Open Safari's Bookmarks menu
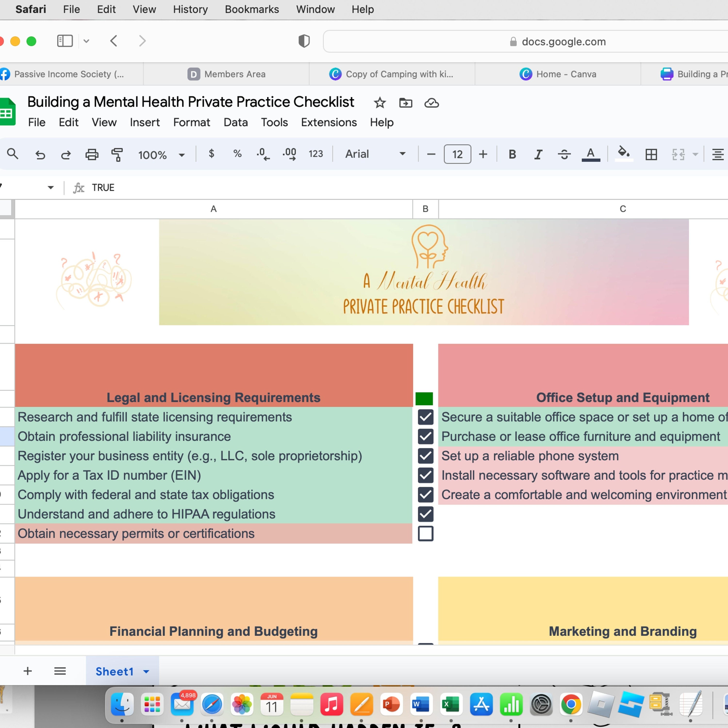This screenshot has height=728, width=728. coord(252,9)
